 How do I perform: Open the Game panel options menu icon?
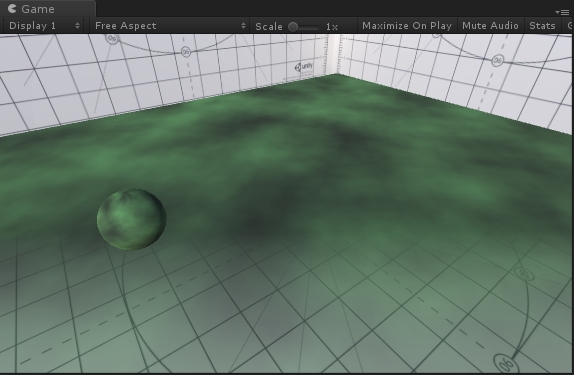562,12
